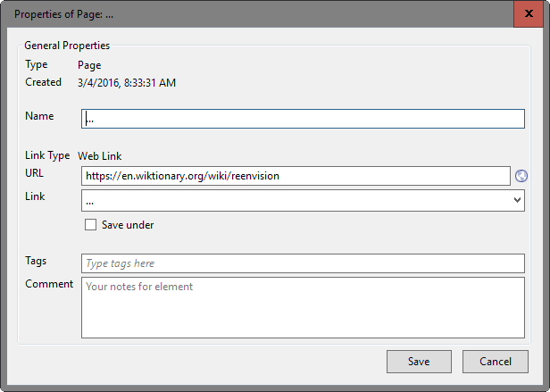
Task: Select the Tags label
Action: [37, 261]
